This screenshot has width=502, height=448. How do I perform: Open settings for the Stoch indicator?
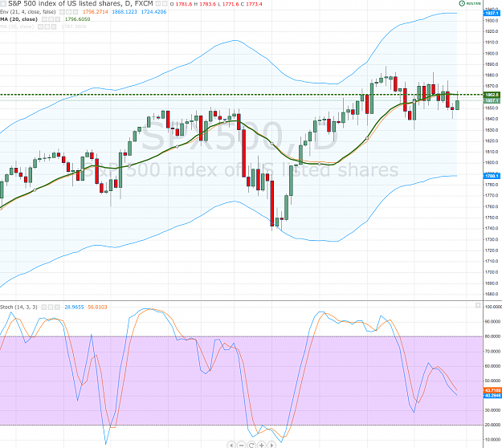point(51,307)
